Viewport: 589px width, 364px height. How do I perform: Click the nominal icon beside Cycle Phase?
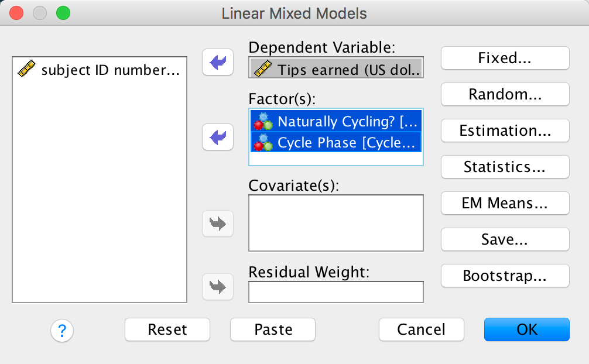(263, 143)
